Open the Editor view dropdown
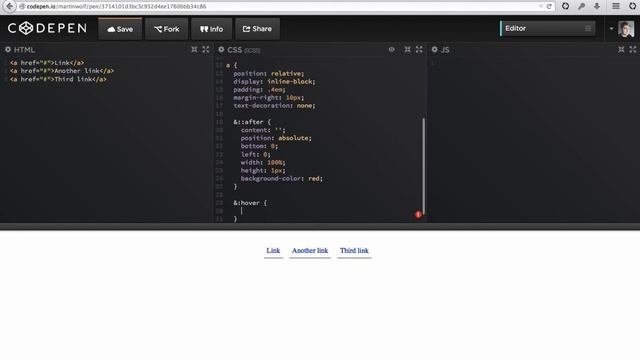The width and height of the screenshot is (640, 360). [547, 29]
